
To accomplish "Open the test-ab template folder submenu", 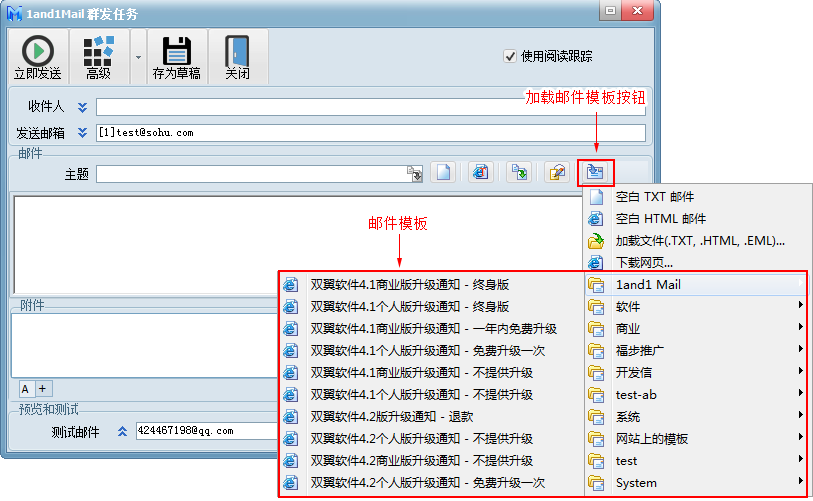I will (696, 395).
